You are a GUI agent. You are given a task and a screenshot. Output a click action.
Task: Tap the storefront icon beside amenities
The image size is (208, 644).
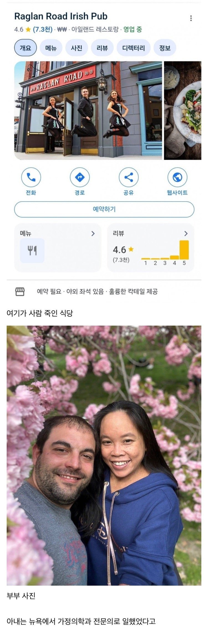20,291
